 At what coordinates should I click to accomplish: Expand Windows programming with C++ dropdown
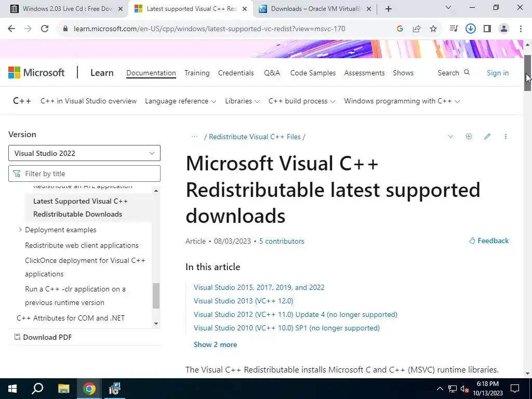[x=402, y=101]
